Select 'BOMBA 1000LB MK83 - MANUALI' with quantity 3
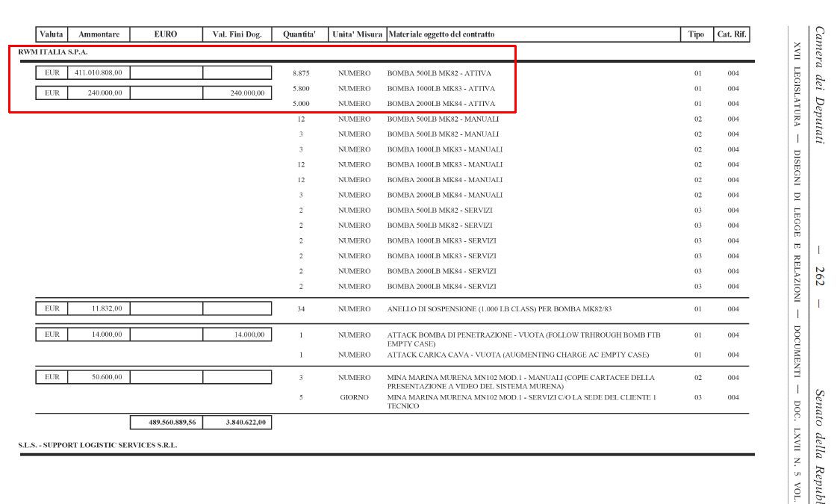This screenshot has height=504, width=840. 445,149
